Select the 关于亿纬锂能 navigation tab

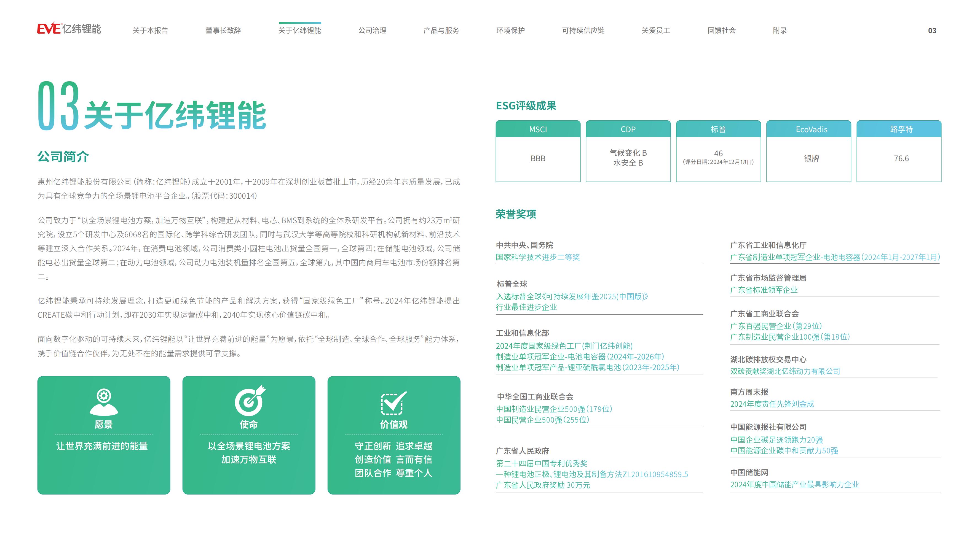pyautogui.click(x=300, y=30)
